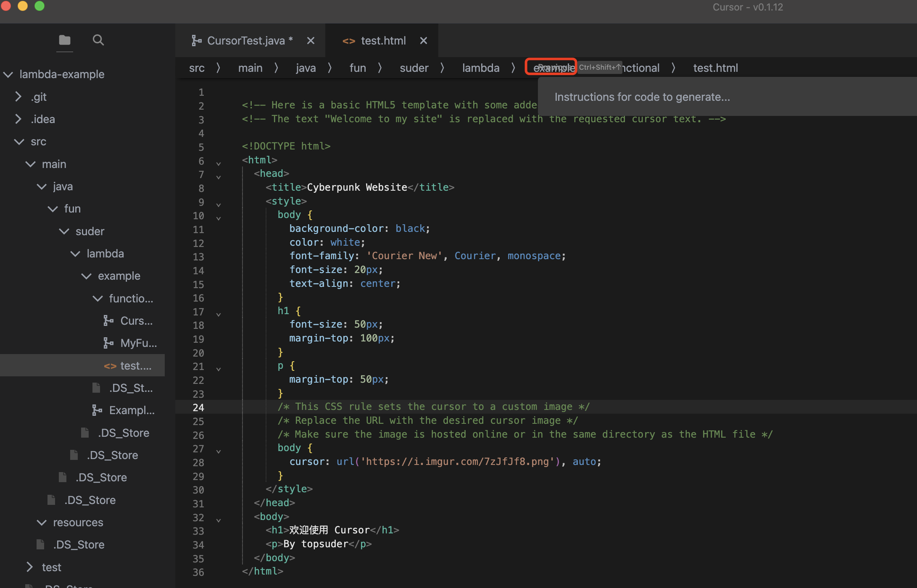Screen dimensions: 917x588
Task: Select the MyFu... Java file icon in tree
Action: click(108, 343)
